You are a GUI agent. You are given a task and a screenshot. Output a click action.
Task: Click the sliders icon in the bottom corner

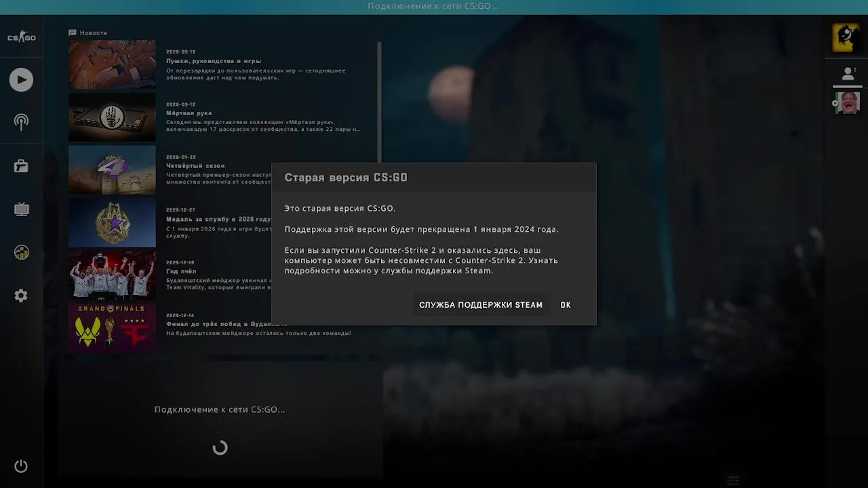(733, 480)
